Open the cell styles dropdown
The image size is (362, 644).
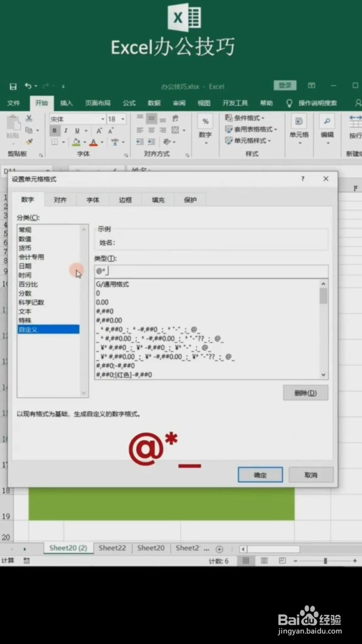pyautogui.click(x=248, y=141)
